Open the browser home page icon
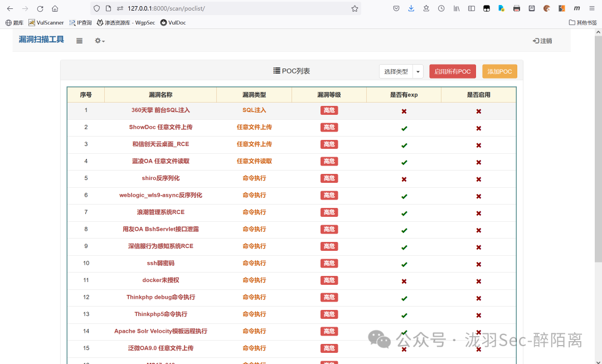Image resolution: width=602 pixels, height=364 pixels. pyautogui.click(x=55, y=8)
